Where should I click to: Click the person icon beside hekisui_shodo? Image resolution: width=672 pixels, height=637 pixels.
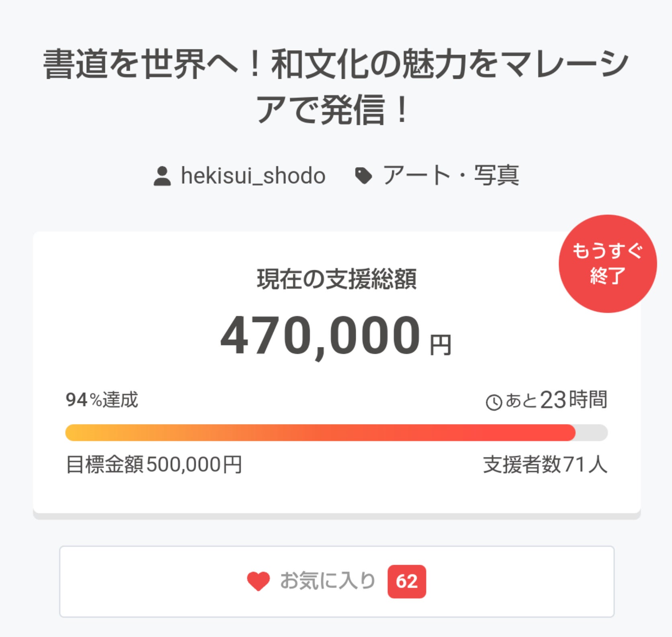pos(162,176)
